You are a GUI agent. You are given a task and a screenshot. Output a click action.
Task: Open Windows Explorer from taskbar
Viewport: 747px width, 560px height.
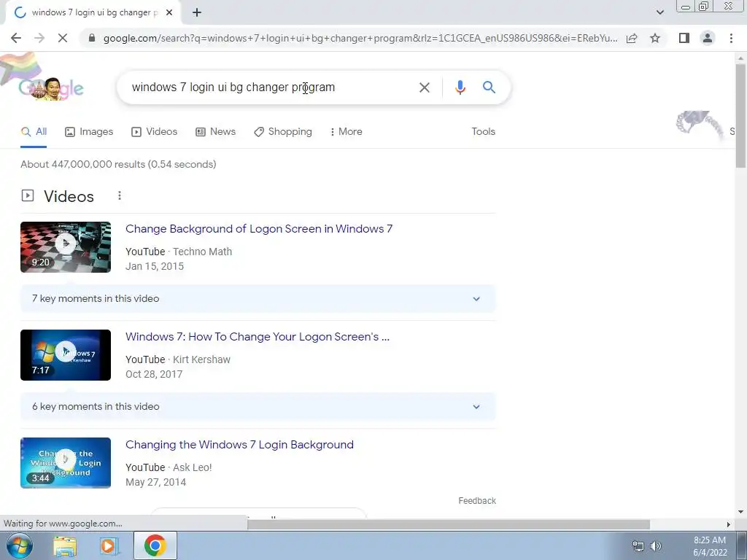pyautogui.click(x=65, y=545)
